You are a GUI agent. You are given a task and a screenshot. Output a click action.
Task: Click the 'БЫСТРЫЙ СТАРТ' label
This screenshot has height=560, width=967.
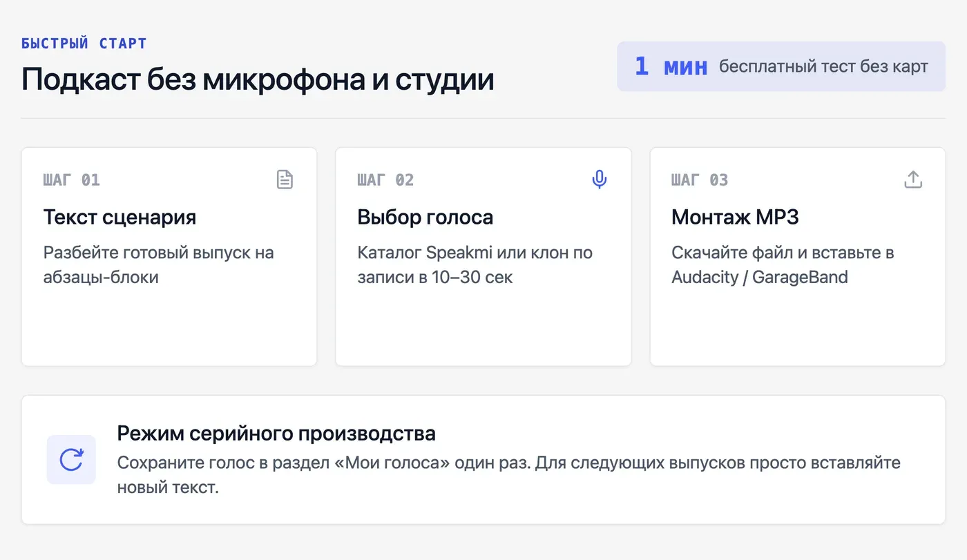[84, 44]
